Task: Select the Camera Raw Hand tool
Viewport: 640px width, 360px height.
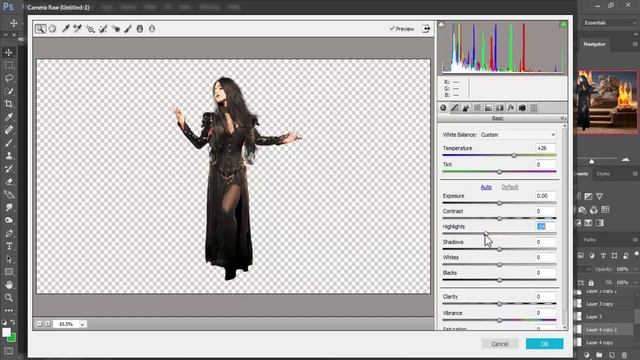Action: (52, 29)
